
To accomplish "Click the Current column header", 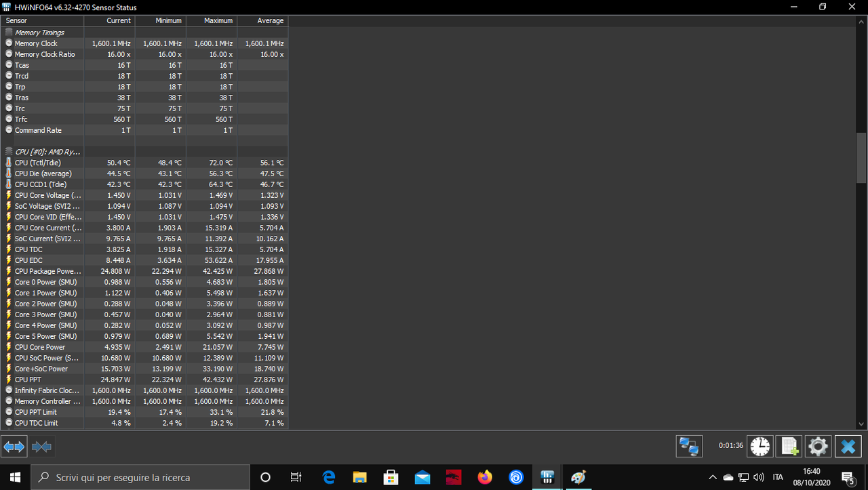I will click(x=110, y=21).
